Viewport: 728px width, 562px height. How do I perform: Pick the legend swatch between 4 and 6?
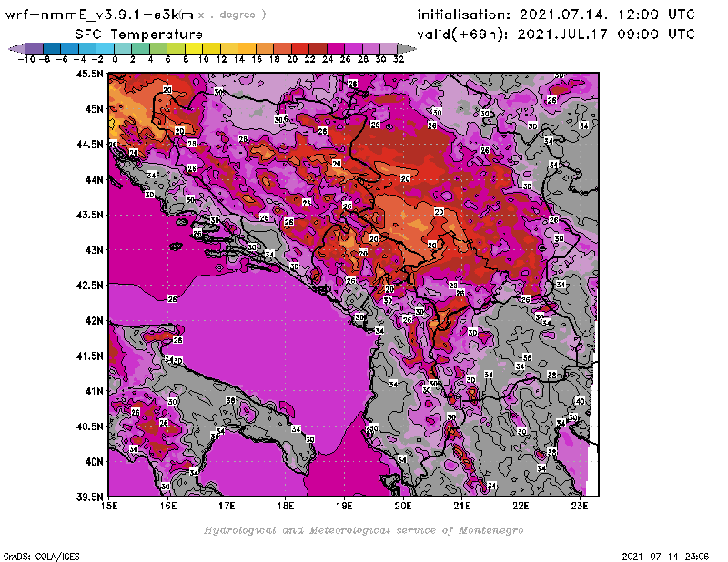click(x=158, y=48)
